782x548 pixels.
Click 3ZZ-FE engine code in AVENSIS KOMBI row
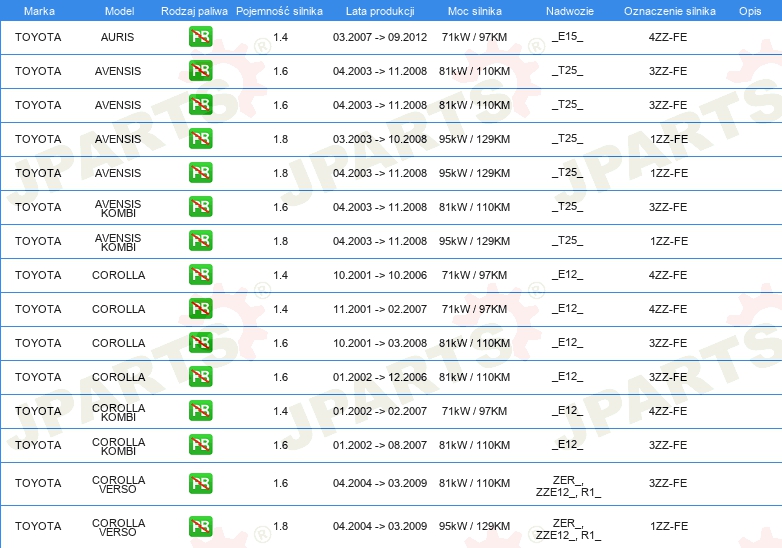[668, 207]
